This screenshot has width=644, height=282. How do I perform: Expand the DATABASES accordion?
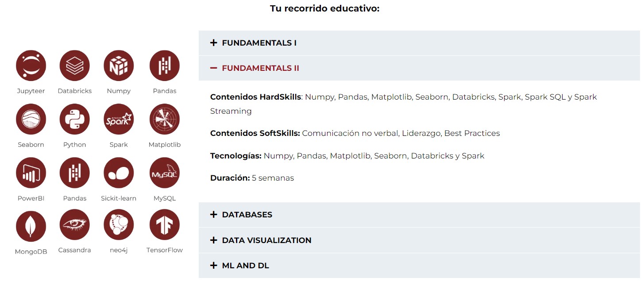pyautogui.click(x=419, y=215)
